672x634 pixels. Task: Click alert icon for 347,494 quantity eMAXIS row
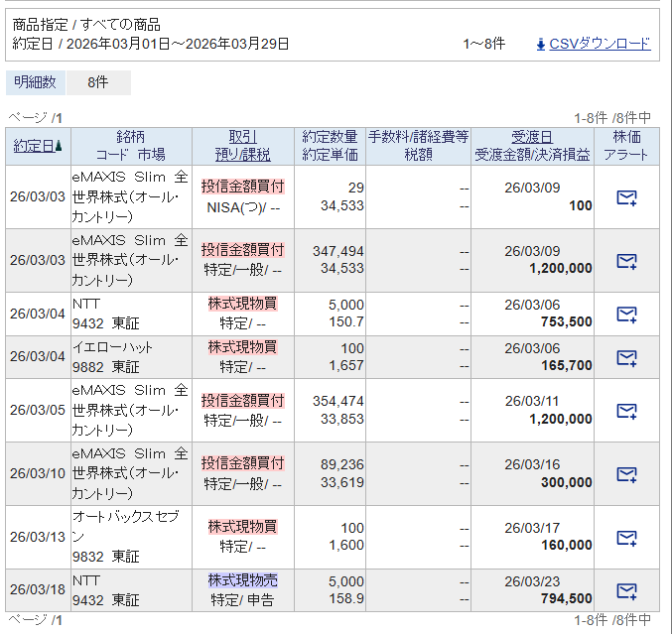(x=625, y=261)
